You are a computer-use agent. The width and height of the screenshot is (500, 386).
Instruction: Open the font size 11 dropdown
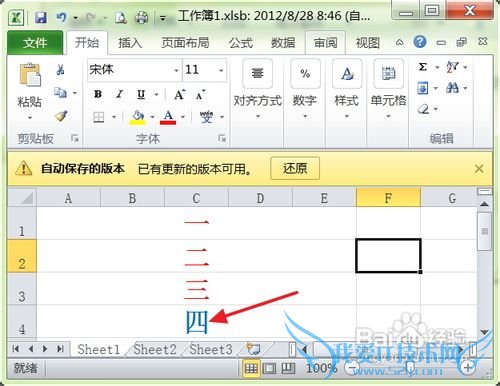tap(221, 70)
